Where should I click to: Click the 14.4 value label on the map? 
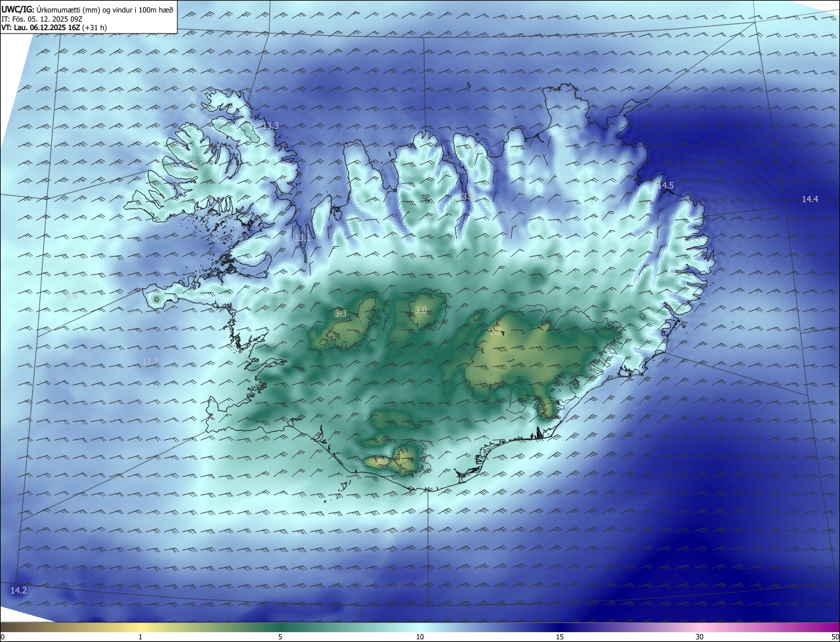click(x=810, y=199)
